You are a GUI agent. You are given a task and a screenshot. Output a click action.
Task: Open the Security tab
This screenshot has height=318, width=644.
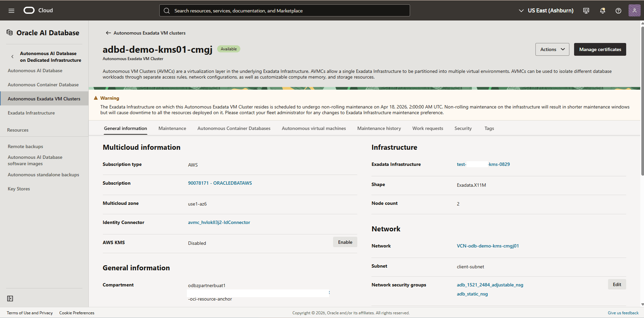[x=463, y=128]
